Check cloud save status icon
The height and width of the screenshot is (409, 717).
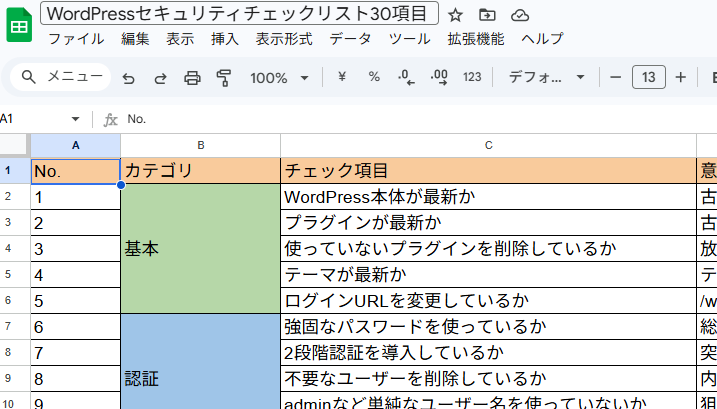pyautogui.click(x=520, y=15)
